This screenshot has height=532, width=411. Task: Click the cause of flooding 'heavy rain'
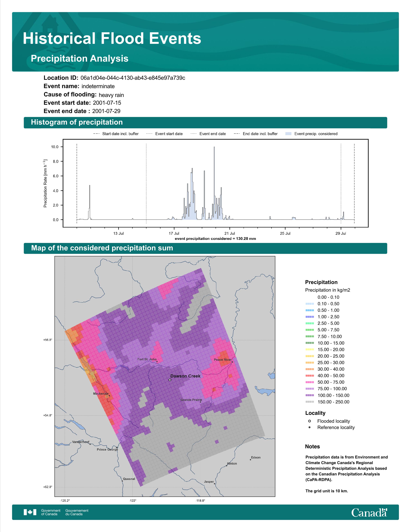click(x=111, y=95)
